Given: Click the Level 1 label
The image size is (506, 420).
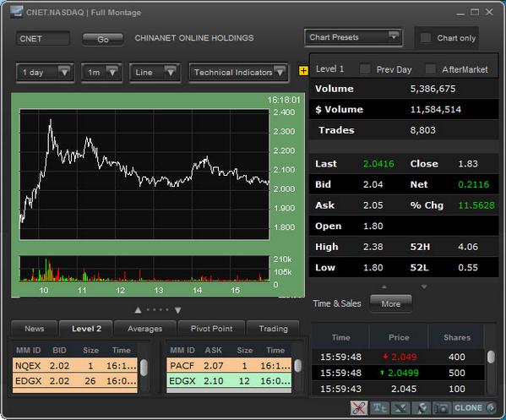Looking at the screenshot, I should coord(329,69).
